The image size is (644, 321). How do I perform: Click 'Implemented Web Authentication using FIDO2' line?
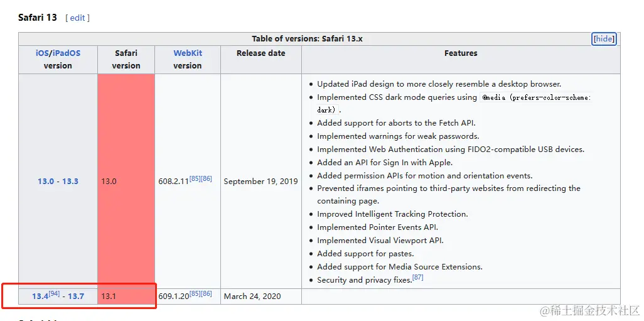pyautogui.click(x=451, y=150)
